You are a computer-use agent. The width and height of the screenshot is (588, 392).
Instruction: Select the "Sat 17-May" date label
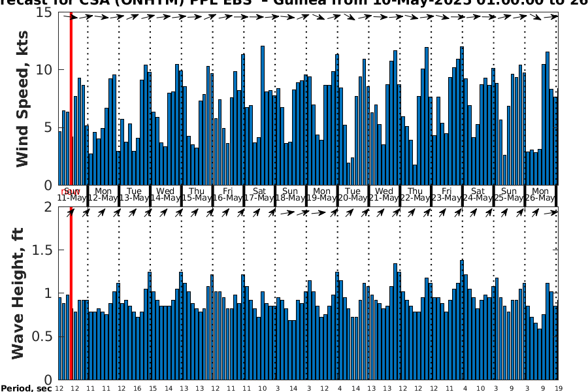[259, 195]
